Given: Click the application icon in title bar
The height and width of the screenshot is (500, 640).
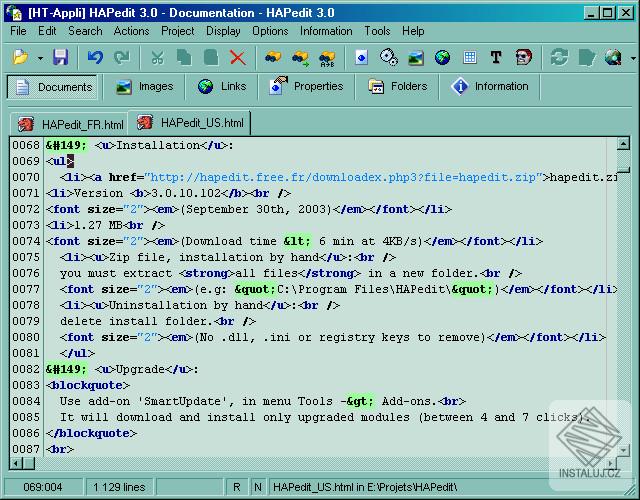Looking at the screenshot, I should click(x=14, y=12).
